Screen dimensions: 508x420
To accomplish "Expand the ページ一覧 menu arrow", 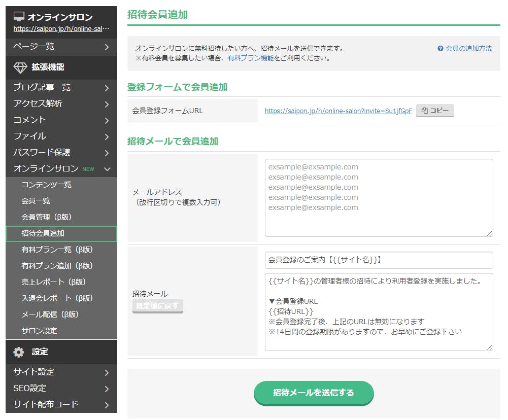I will click(107, 47).
